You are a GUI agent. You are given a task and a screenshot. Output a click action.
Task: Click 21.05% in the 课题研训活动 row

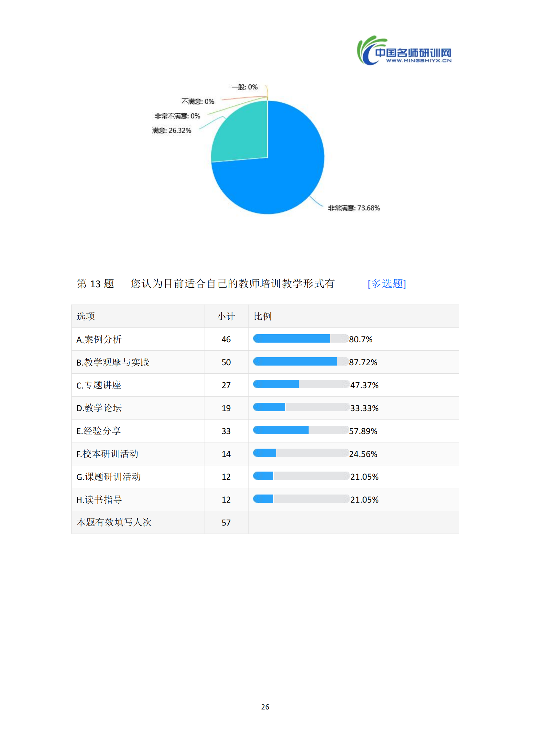point(364,477)
